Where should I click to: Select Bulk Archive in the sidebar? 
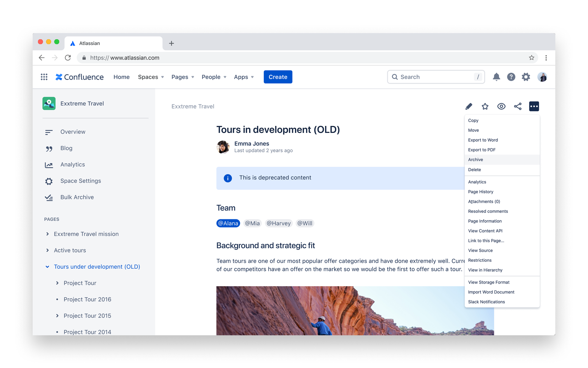click(77, 197)
